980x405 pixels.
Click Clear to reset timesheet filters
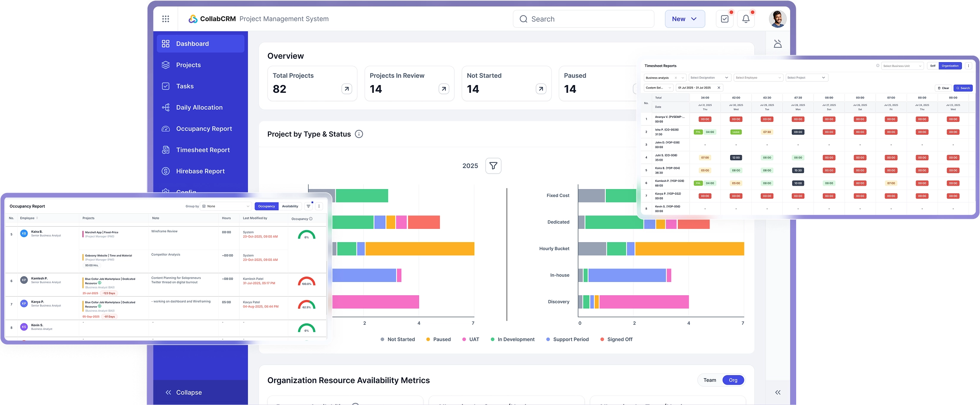click(x=943, y=88)
